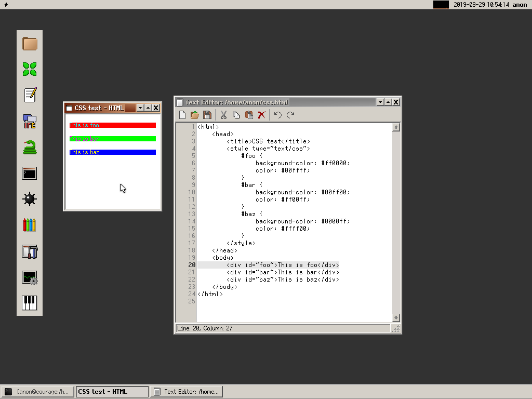Open the Terminal launcher icon
The image size is (532, 399).
[30, 173]
